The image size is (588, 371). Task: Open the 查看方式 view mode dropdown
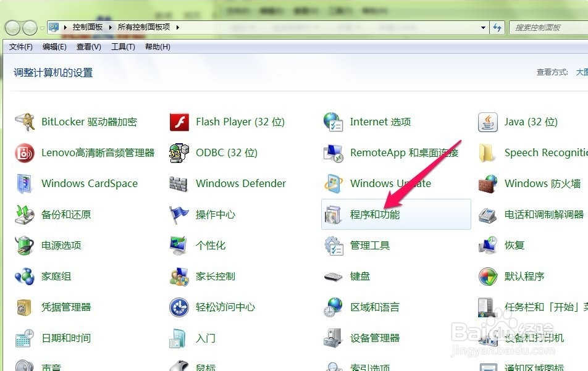pos(582,72)
